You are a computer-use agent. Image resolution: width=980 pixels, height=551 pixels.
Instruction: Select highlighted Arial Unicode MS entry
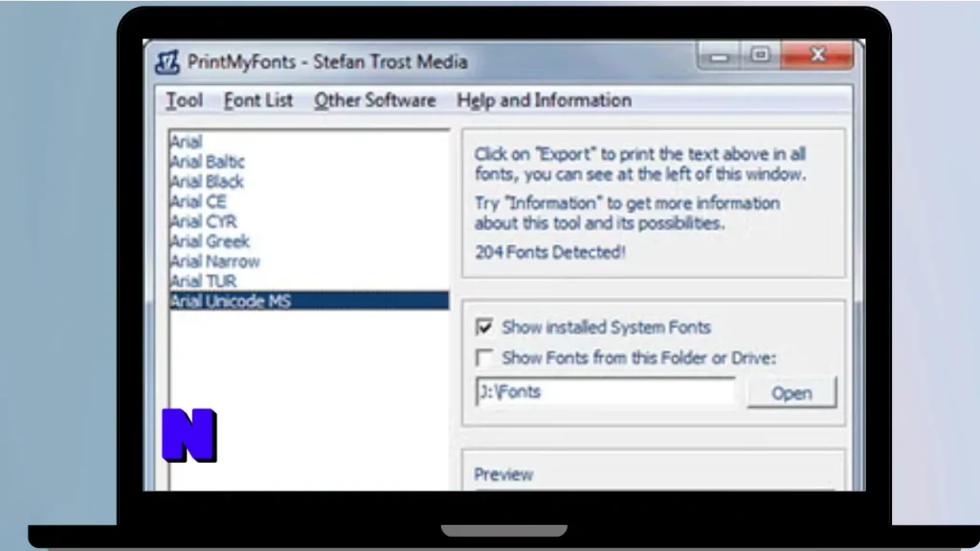(x=309, y=301)
